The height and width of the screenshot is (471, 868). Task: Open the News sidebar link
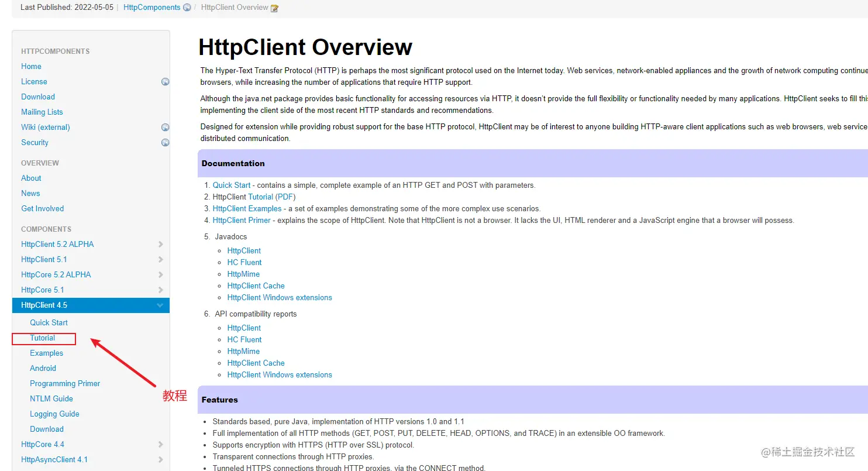tap(30, 193)
